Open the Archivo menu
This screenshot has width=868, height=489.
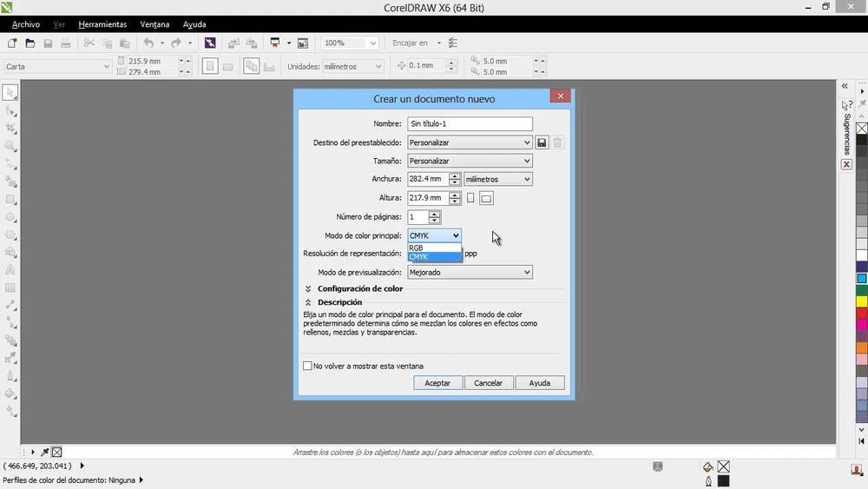point(26,24)
